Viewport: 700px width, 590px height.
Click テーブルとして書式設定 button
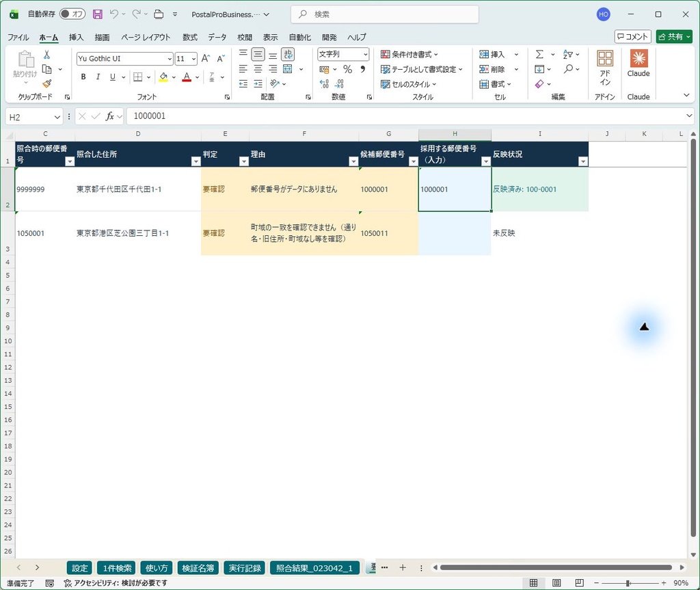(421, 69)
